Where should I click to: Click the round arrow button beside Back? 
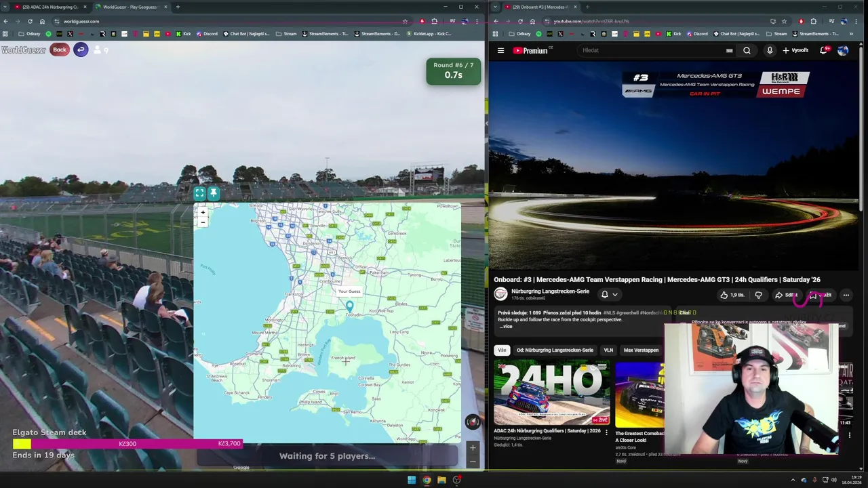point(81,49)
